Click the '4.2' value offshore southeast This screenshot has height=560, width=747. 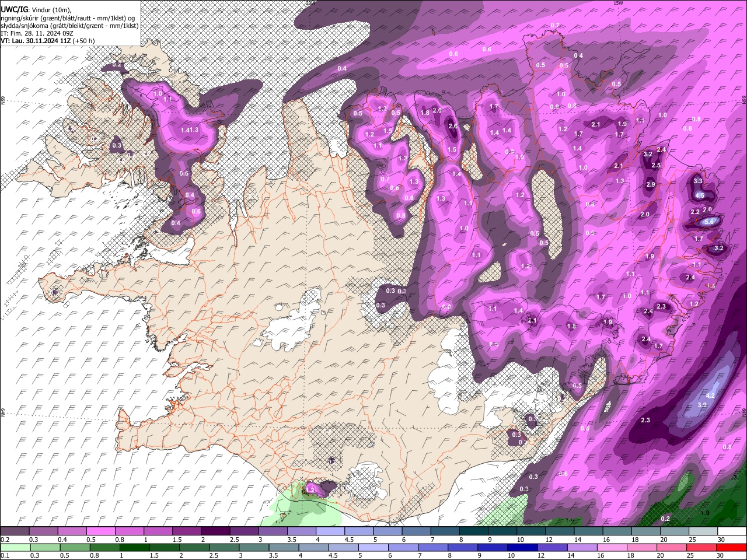point(711,396)
